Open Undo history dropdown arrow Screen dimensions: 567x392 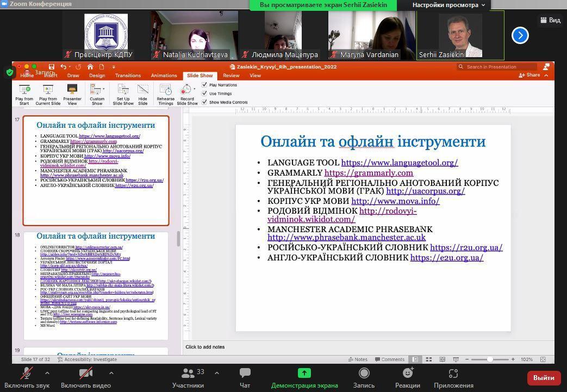pyautogui.click(x=70, y=67)
